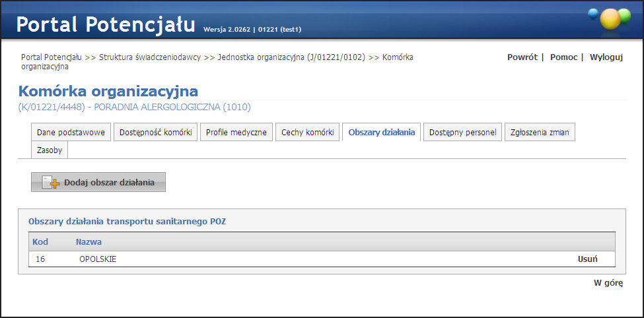Switch to the Dostępność komórki tab
This screenshot has width=644, height=318.
156,133
